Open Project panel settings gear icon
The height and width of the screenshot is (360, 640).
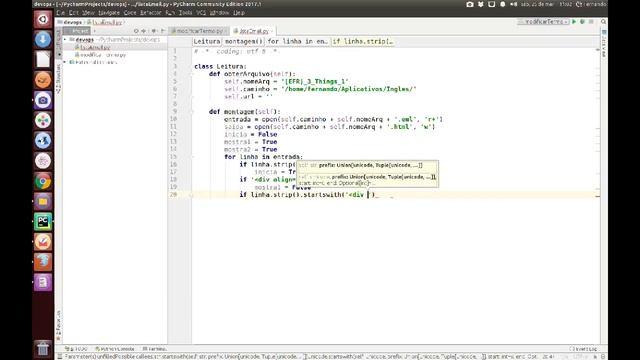(154, 31)
